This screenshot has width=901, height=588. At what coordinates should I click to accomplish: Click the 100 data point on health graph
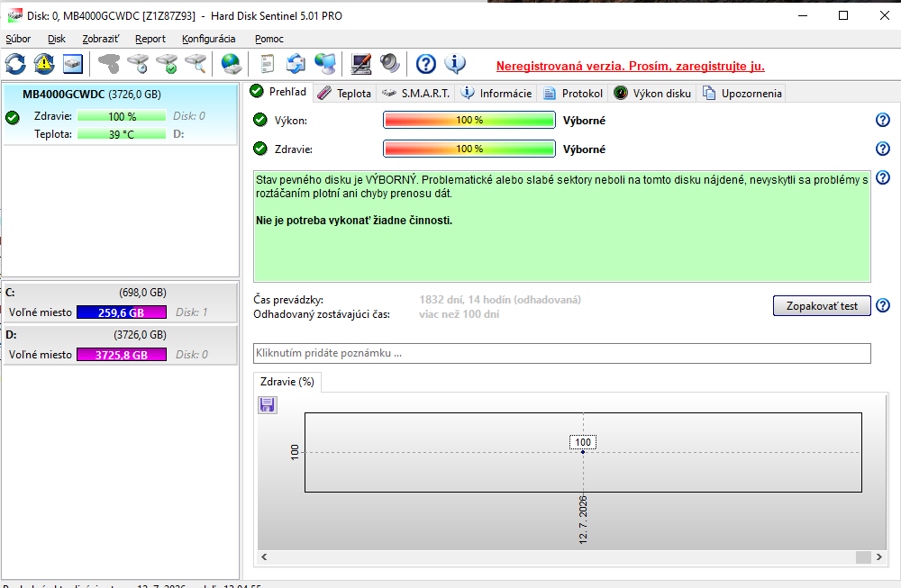(583, 452)
